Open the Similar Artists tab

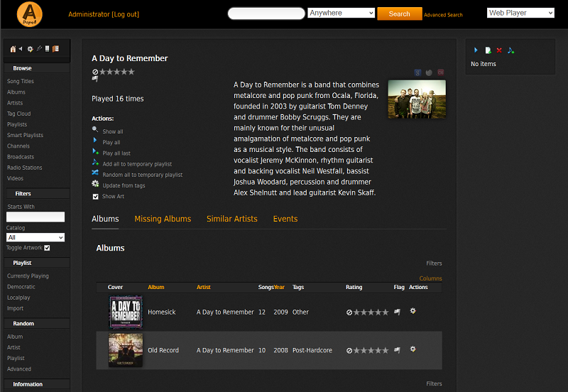click(231, 219)
